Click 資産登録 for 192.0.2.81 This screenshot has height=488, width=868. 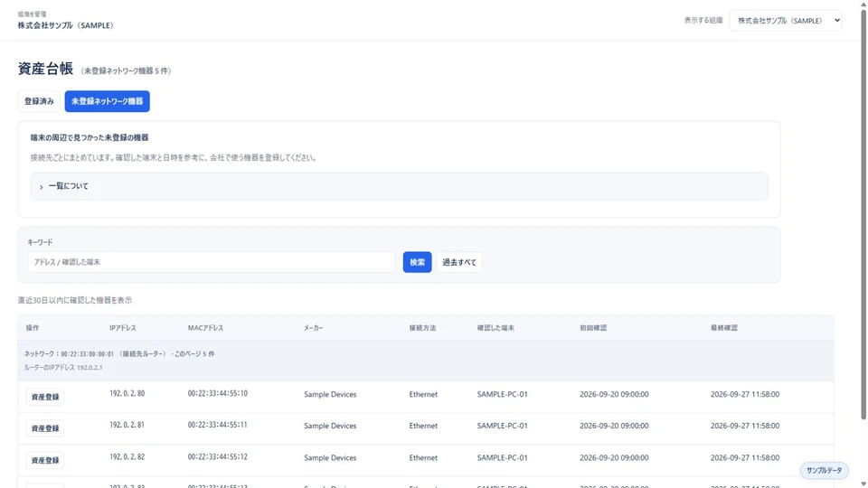click(x=45, y=428)
